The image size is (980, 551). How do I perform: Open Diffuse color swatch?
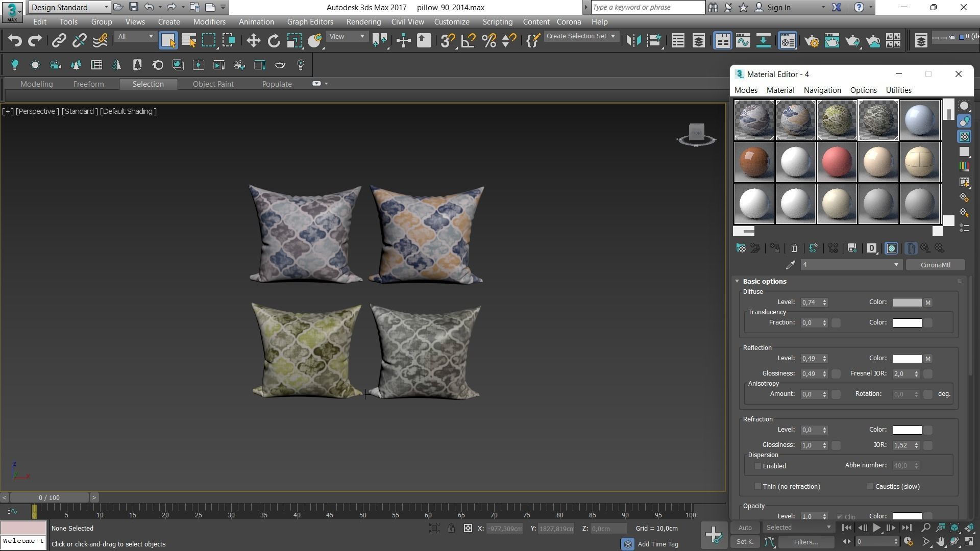(907, 303)
